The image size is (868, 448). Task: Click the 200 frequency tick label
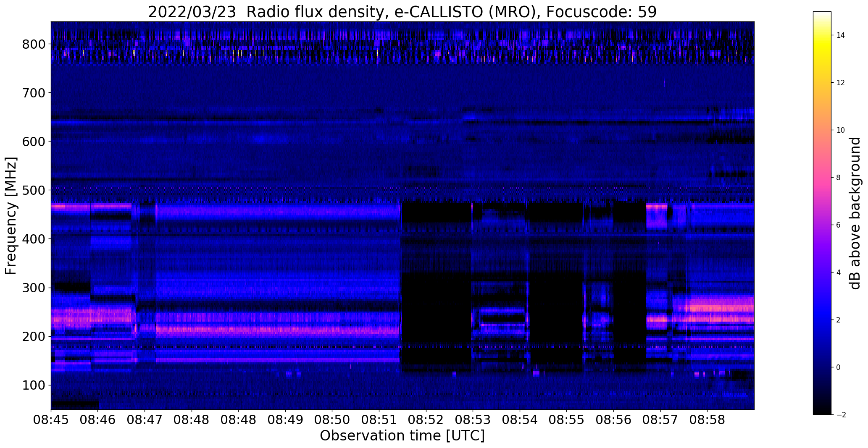(x=34, y=336)
